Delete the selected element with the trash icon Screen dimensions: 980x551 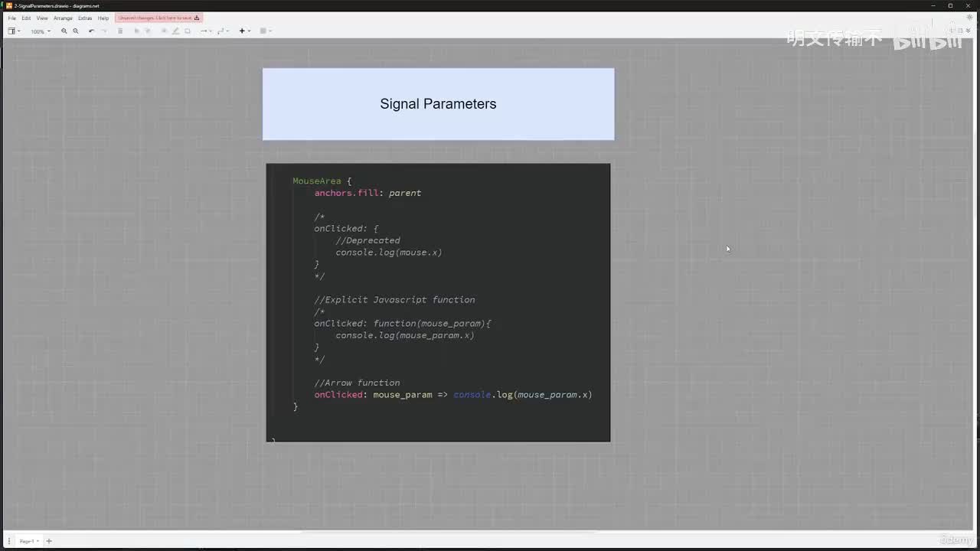click(120, 31)
